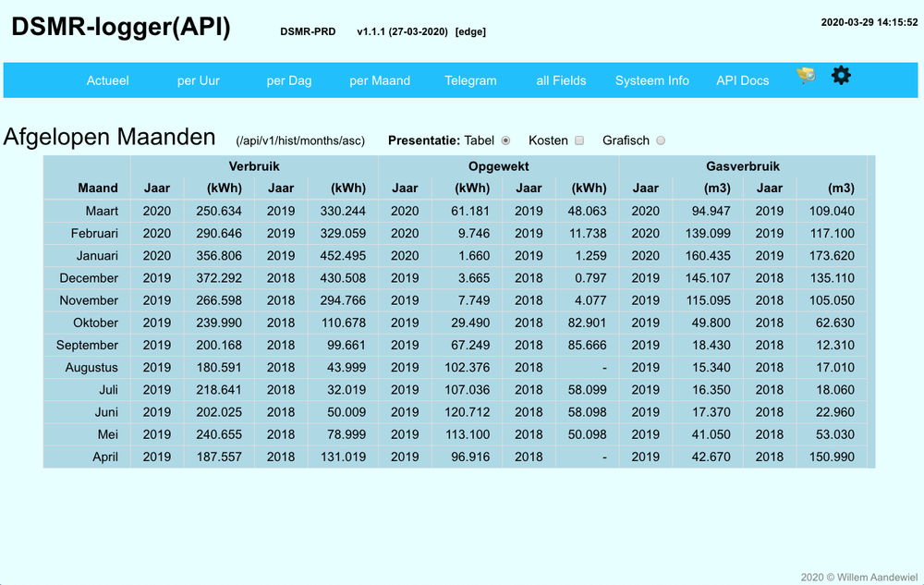924x585 pixels.
Task: Click Januari 2019 usage value 452.495
Action: (343, 256)
